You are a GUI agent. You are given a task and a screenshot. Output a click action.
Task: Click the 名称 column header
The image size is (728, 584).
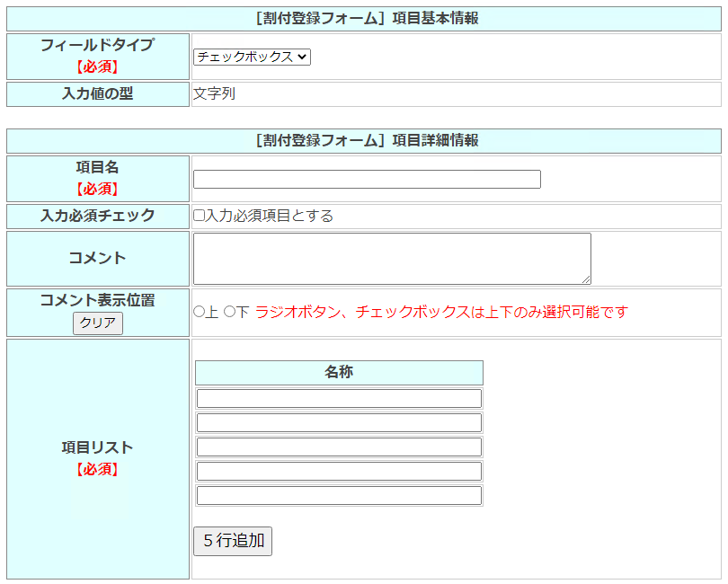point(339,373)
